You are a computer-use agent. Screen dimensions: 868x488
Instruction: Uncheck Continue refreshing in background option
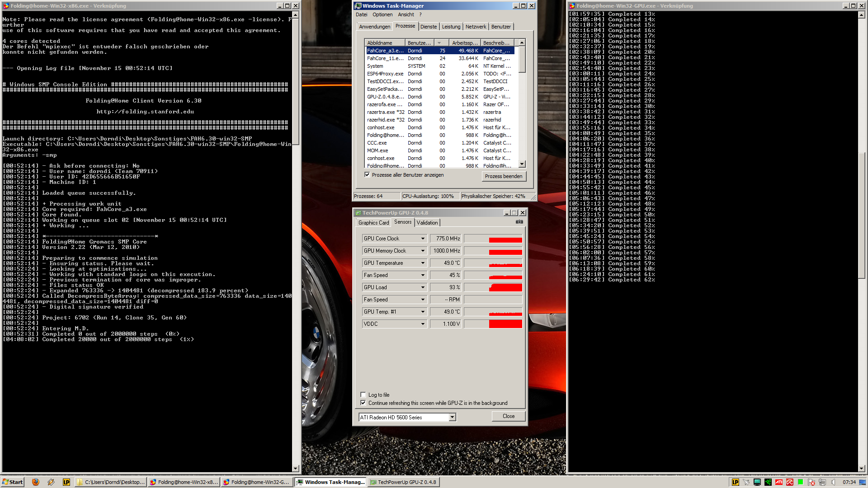tap(363, 403)
